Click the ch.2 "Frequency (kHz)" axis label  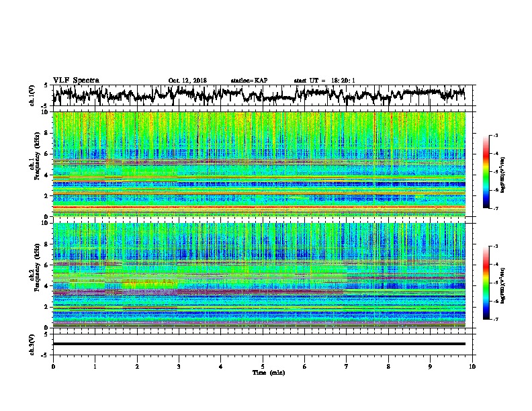coord(37,267)
